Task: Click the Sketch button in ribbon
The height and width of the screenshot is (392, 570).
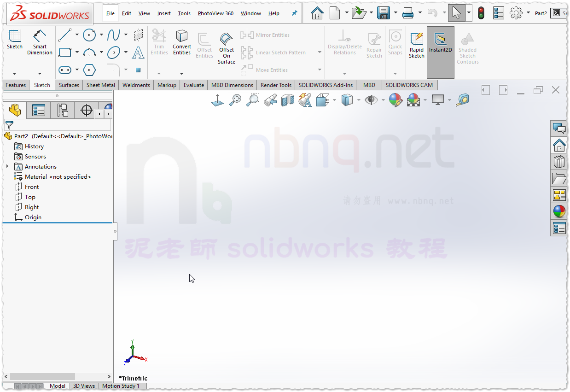Action: click(15, 39)
